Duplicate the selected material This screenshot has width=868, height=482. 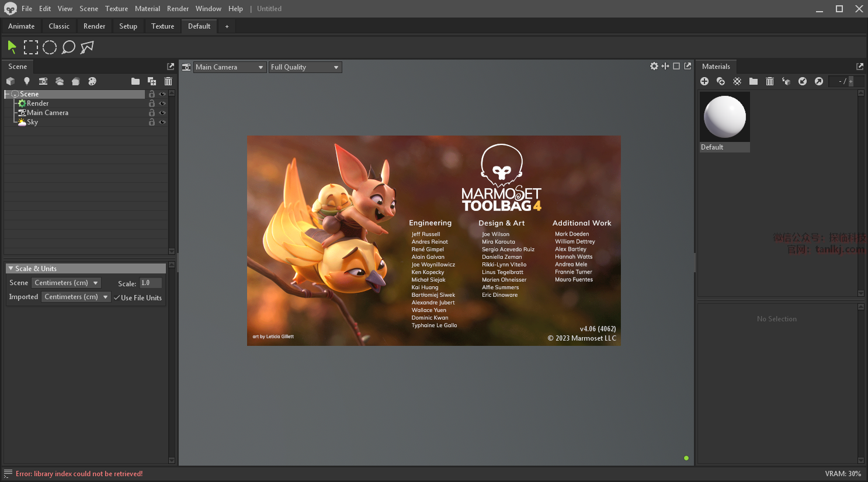pyautogui.click(x=721, y=81)
